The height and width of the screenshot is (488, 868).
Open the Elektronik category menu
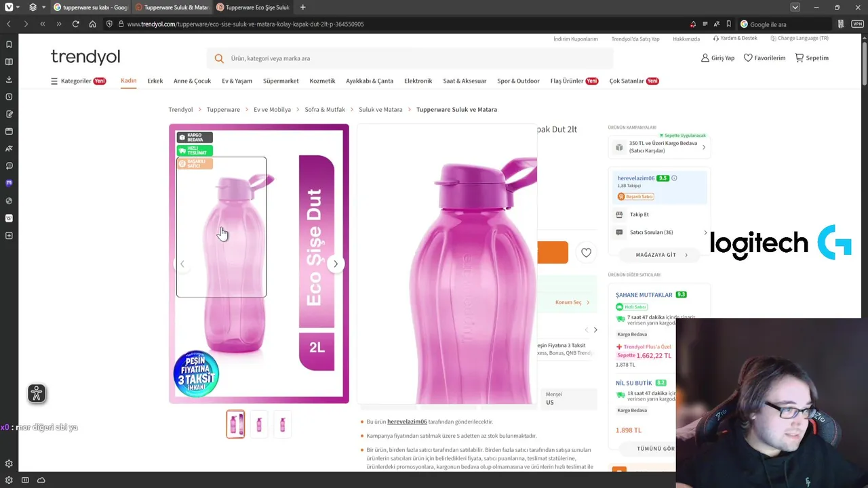418,81
